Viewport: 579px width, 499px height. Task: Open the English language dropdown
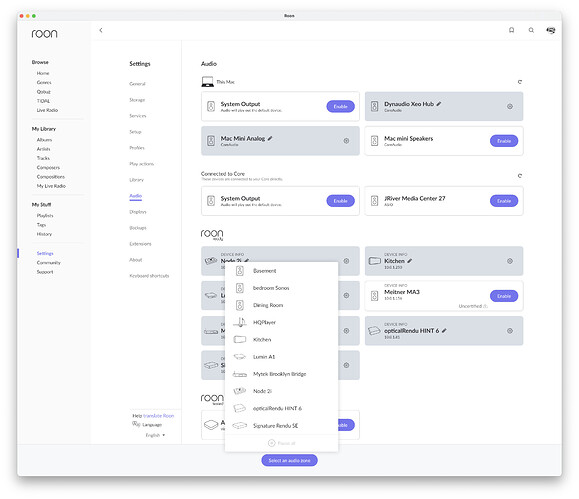coord(155,435)
